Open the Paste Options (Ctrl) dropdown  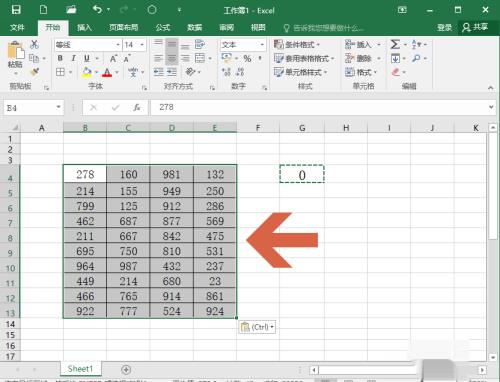point(257,327)
